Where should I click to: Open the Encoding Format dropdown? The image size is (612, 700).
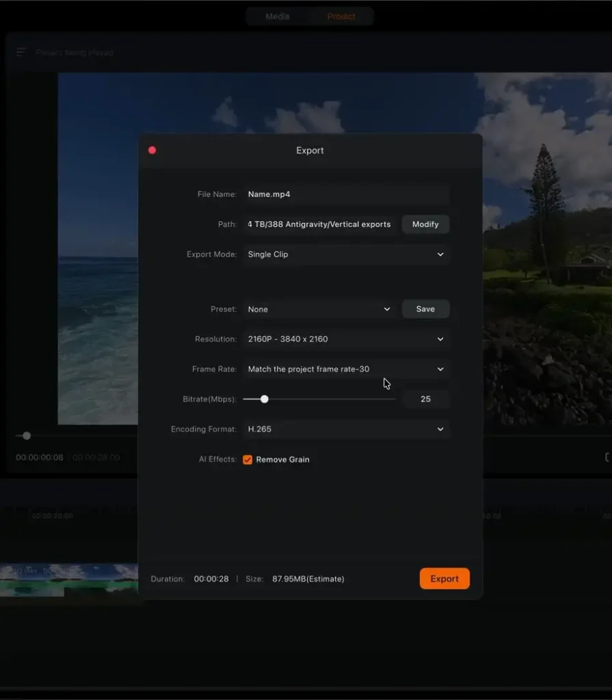pos(346,429)
